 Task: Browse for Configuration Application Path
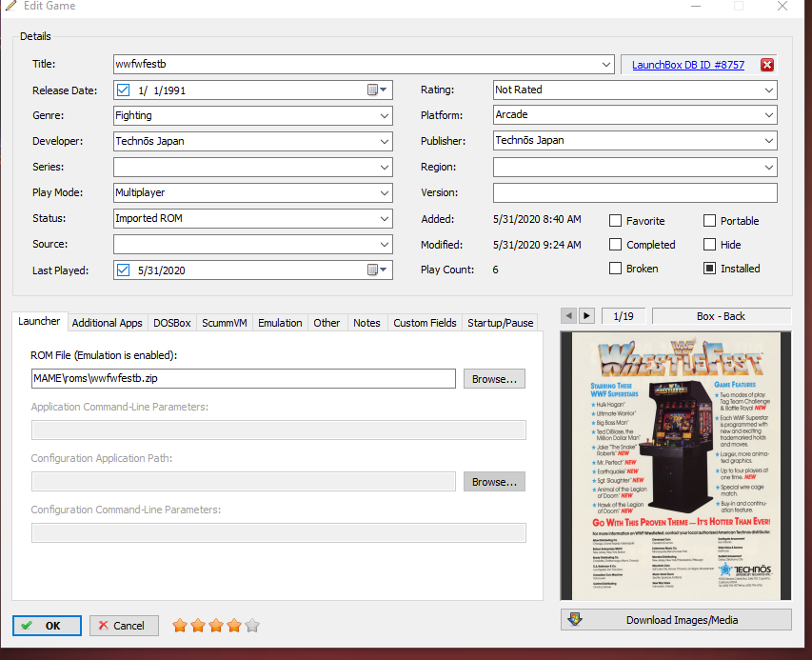[x=494, y=481]
